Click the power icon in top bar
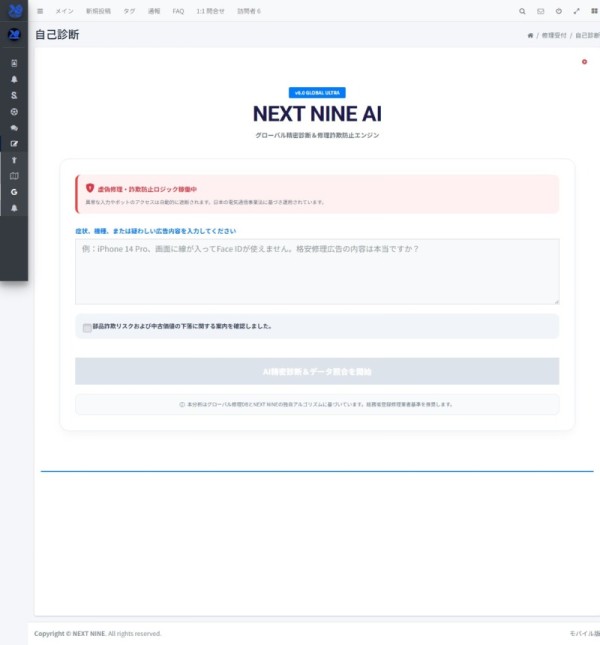600x645 pixels. click(558, 11)
